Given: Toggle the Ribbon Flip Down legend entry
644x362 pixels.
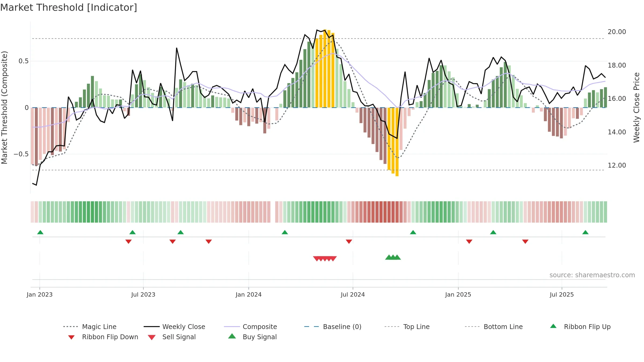Looking at the screenshot, I should tap(103, 337).
